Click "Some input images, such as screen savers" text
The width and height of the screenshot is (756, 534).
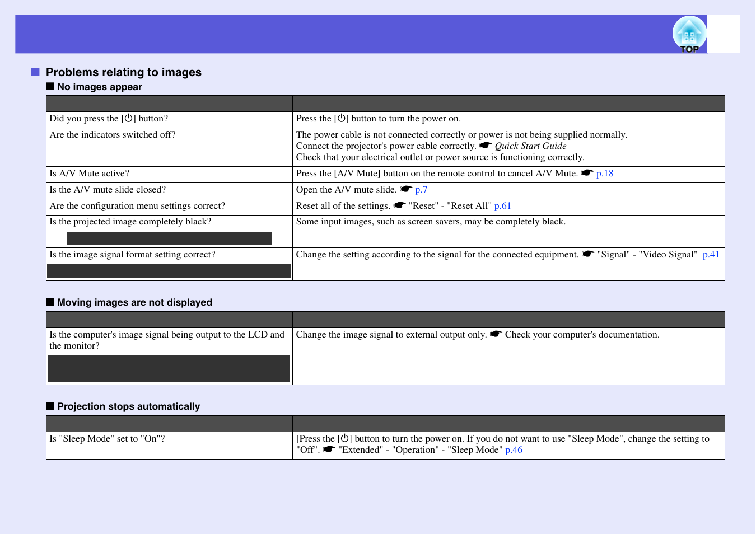[431, 222]
